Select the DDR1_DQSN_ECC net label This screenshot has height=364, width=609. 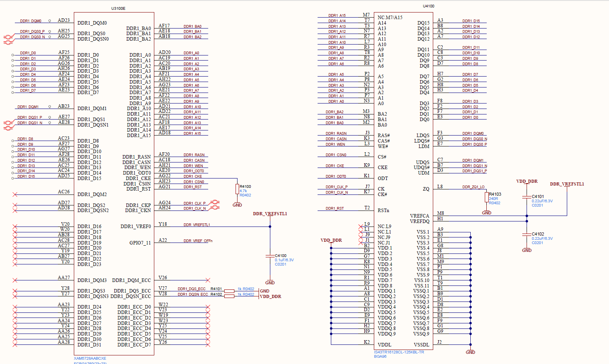tap(193, 294)
